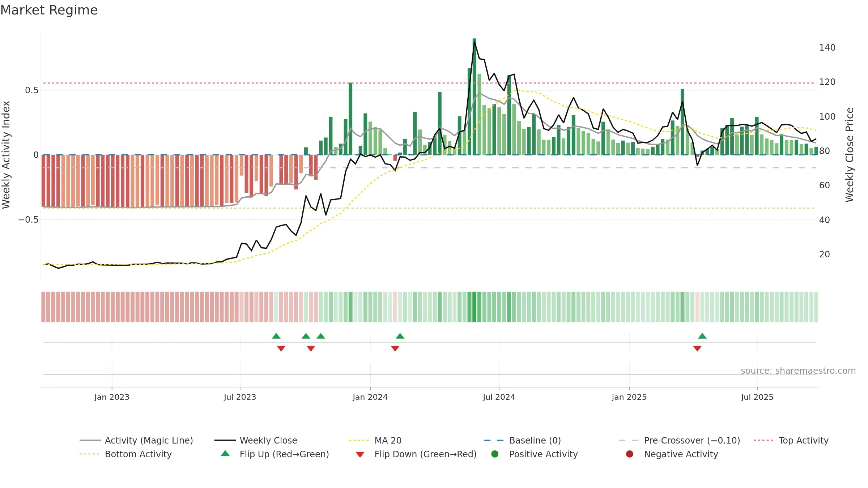868x488 pixels.
Task: Click the red Negative Activity legend dot
Action: (630, 454)
